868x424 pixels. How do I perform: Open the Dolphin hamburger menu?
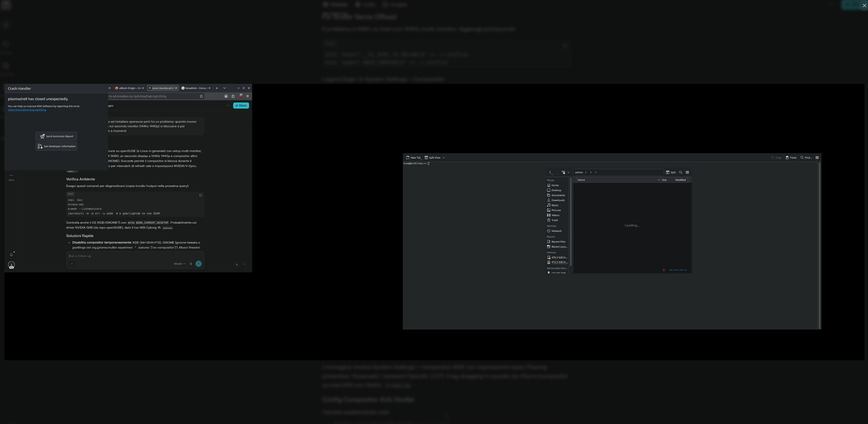pos(687,172)
